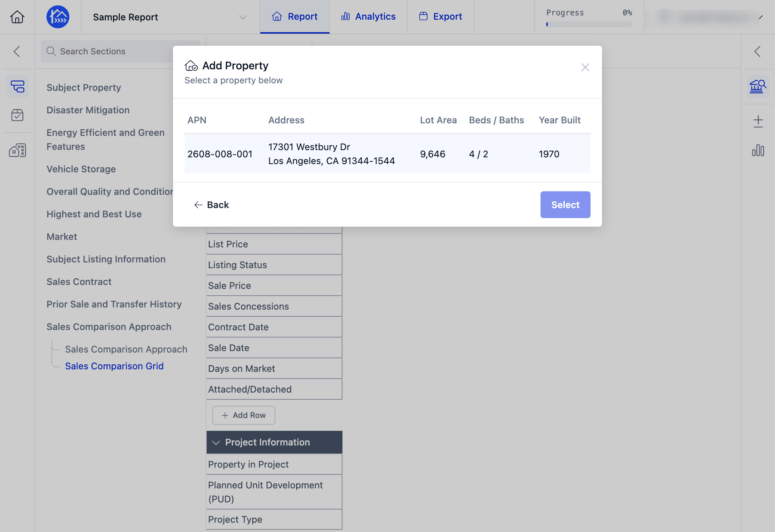Open the buildings icon in left sidebar

18,150
